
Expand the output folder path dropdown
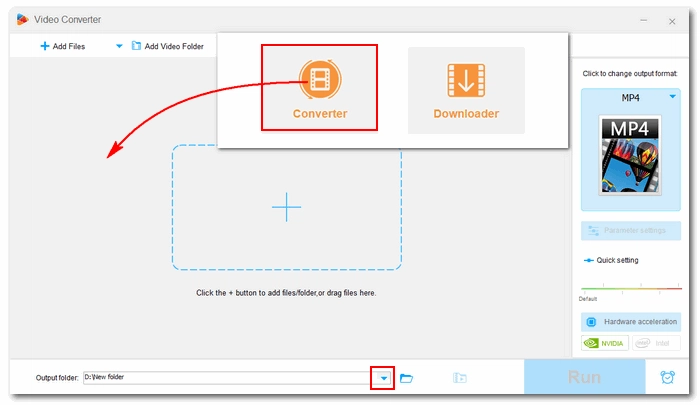pos(382,378)
